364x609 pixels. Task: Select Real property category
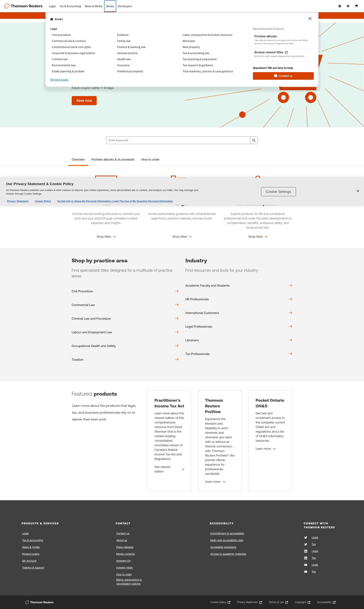click(x=191, y=47)
